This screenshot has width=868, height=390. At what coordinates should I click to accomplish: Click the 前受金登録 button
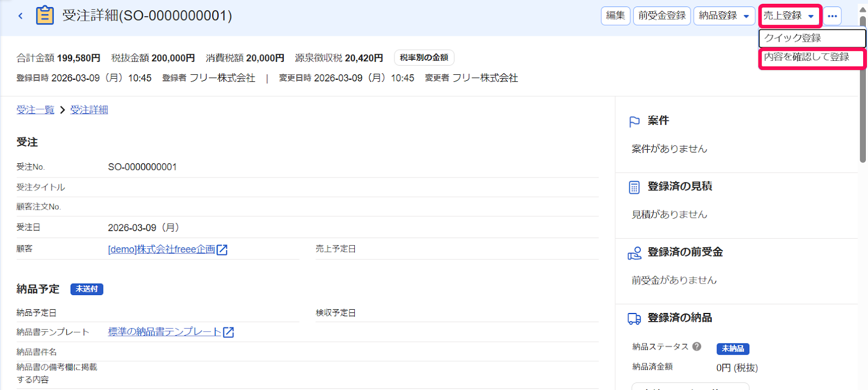[x=662, y=16]
